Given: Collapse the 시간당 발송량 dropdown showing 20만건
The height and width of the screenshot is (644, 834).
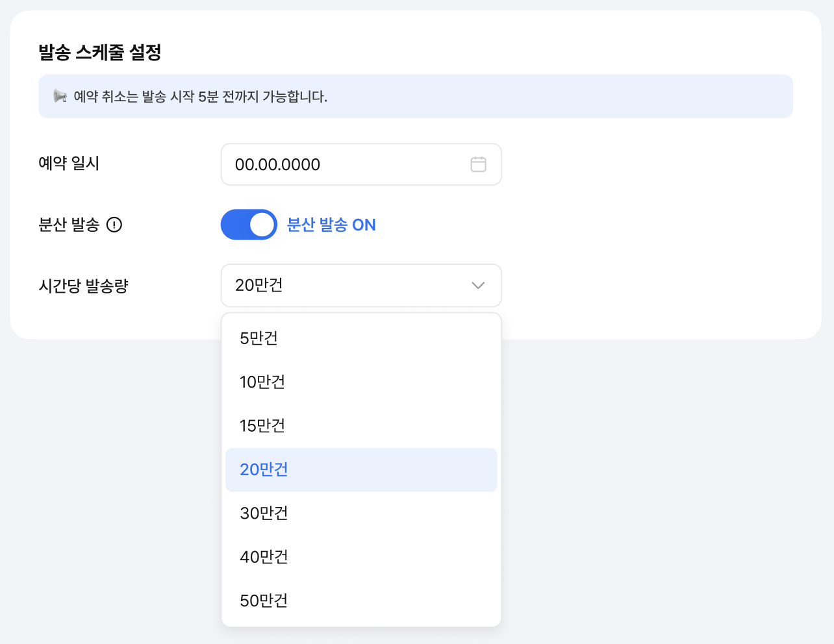Looking at the screenshot, I should 361,285.
